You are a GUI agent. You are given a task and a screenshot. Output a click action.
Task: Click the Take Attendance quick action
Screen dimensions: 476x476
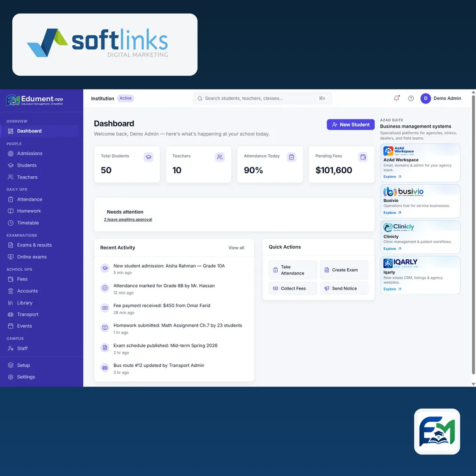[293, 270]
